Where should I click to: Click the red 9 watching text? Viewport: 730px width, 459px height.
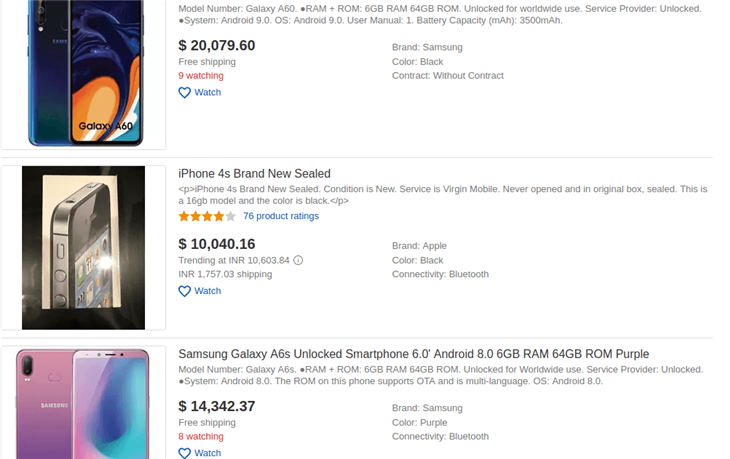point(201,75)
